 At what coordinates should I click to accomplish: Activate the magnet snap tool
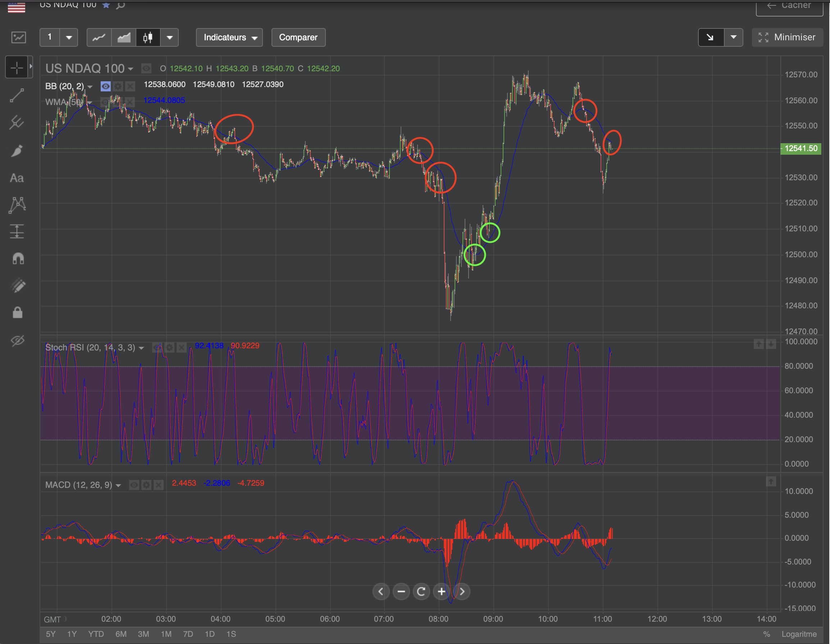[x=18, y=259]
